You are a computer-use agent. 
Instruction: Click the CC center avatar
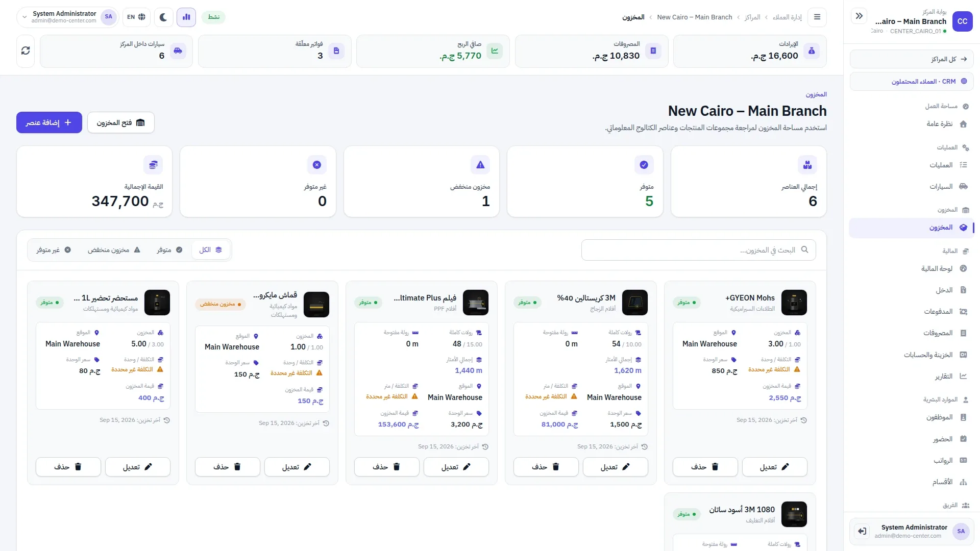962,21
